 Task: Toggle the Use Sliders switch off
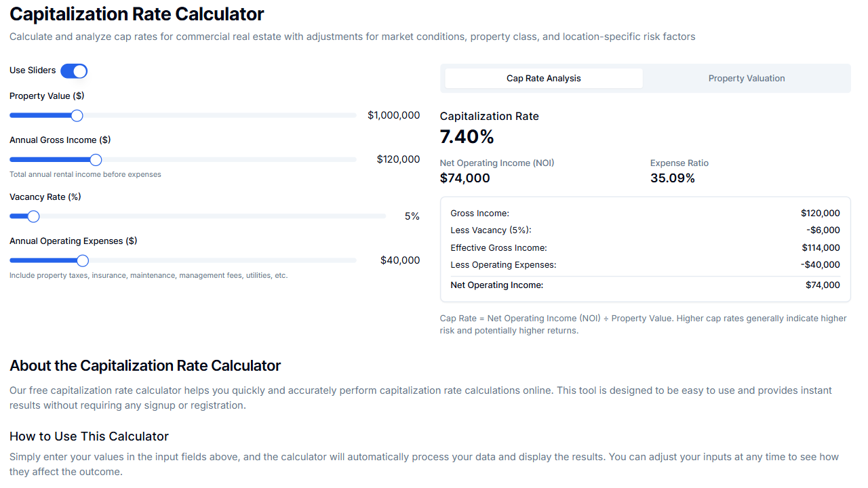pyautogui.click(x=74, y=70)
